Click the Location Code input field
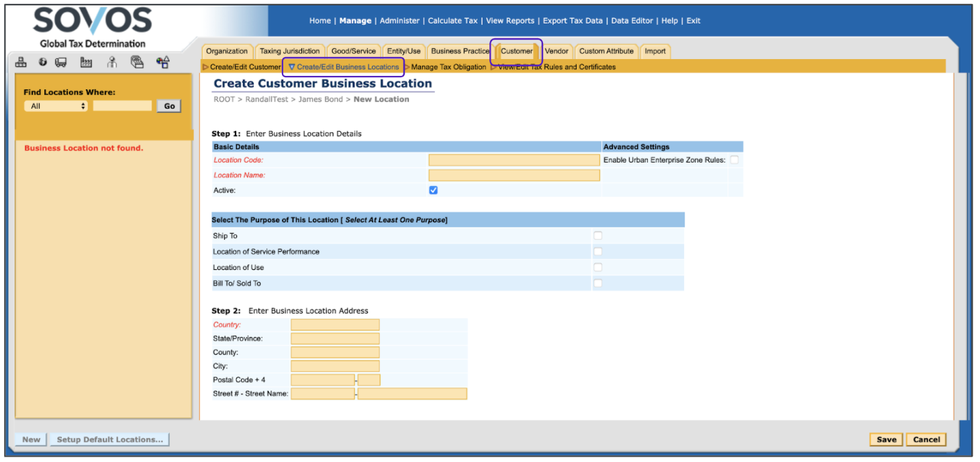Image resolution: width=980 pixels, height=462 pixels. [x=513, y=160]
